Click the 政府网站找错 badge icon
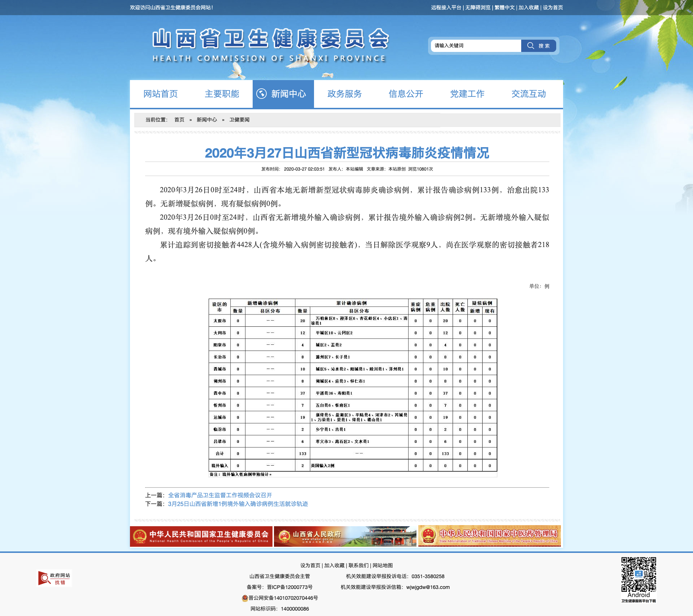This screenshot has width=693, height=616. point(54,578)
